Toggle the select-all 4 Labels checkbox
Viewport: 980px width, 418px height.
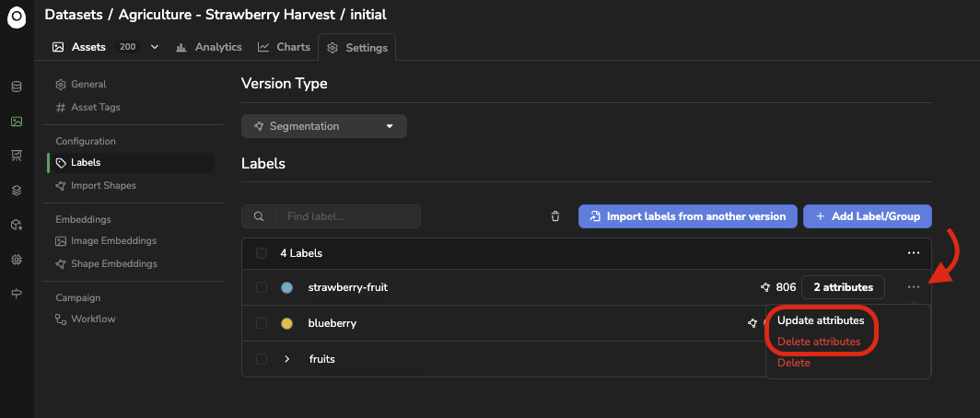pos(262,253)
